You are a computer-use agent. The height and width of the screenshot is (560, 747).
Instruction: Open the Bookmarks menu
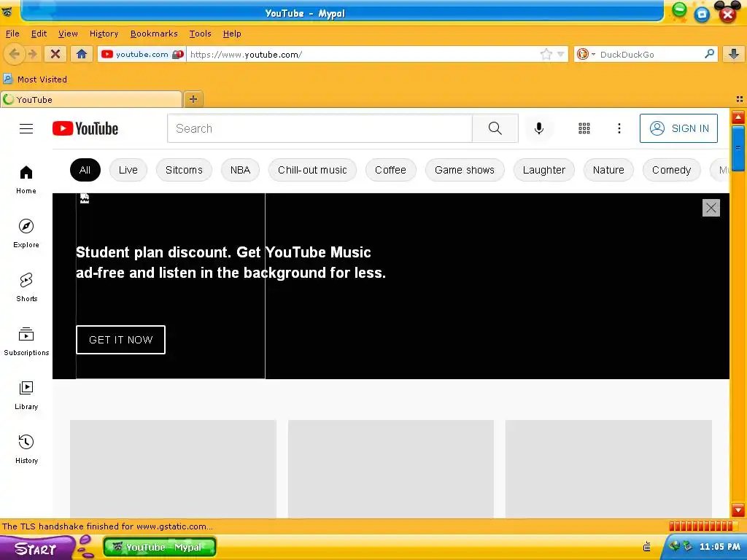[154, 34]
